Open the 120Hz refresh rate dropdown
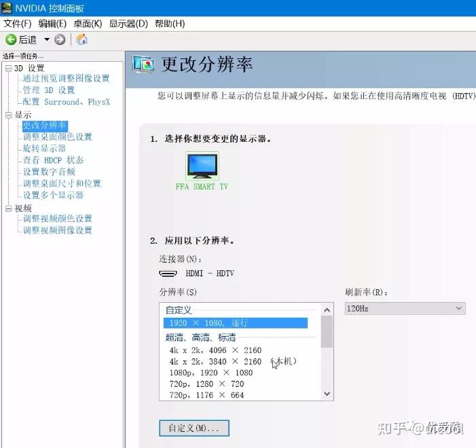Image resolution: width=476 pixels, height=448 pixels. click(405, 309)
